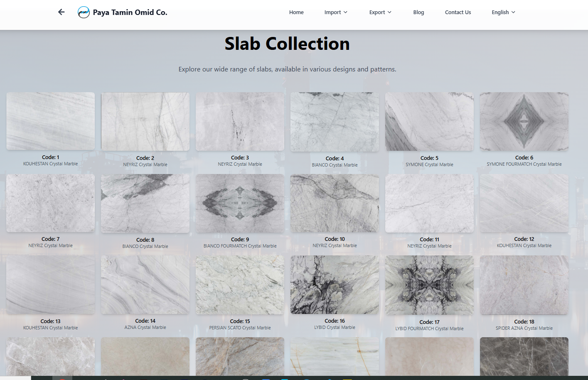This screenshot has height=380, width=588.
Task: Click 'PERSIAN SCATO Crystal Marble' caption
Action: click(240, 328)
